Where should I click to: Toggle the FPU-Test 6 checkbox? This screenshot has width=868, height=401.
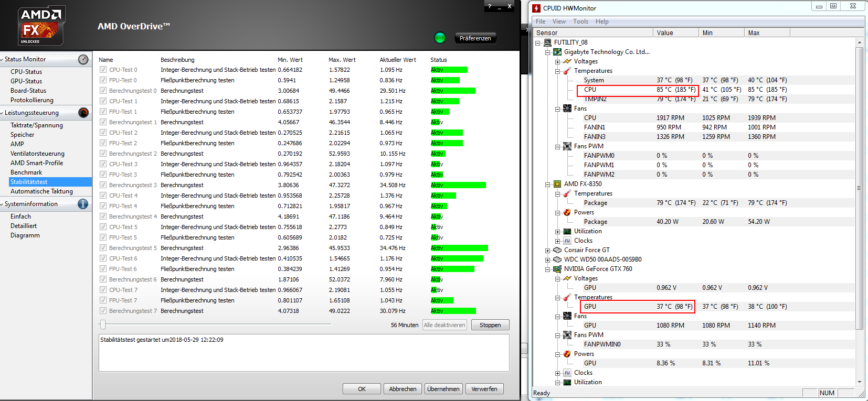[103, 269]
